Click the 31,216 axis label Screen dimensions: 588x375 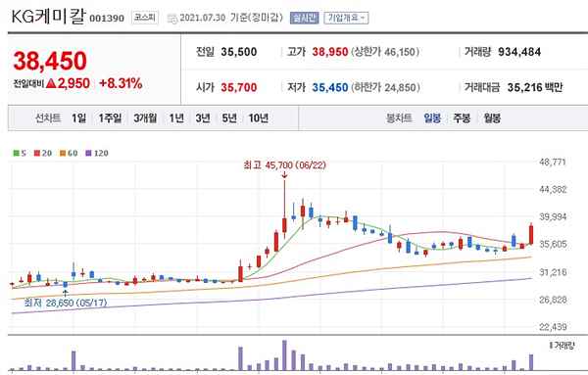tap(553, 272)
